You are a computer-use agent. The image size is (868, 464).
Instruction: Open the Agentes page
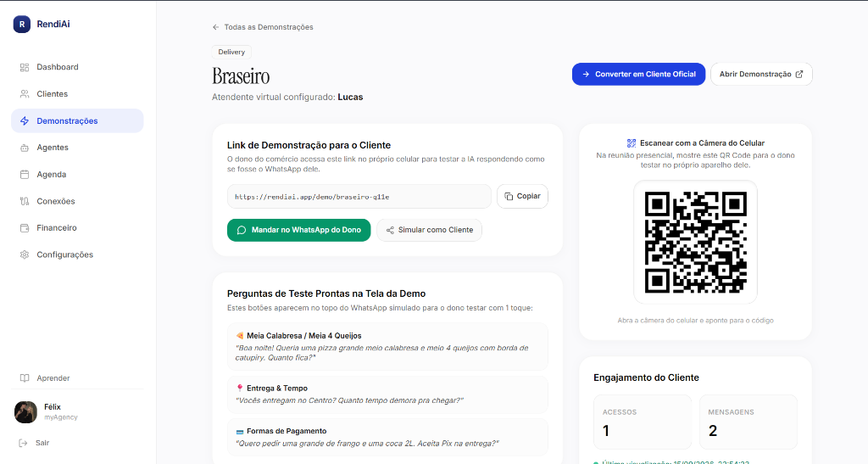pos(77,148)
